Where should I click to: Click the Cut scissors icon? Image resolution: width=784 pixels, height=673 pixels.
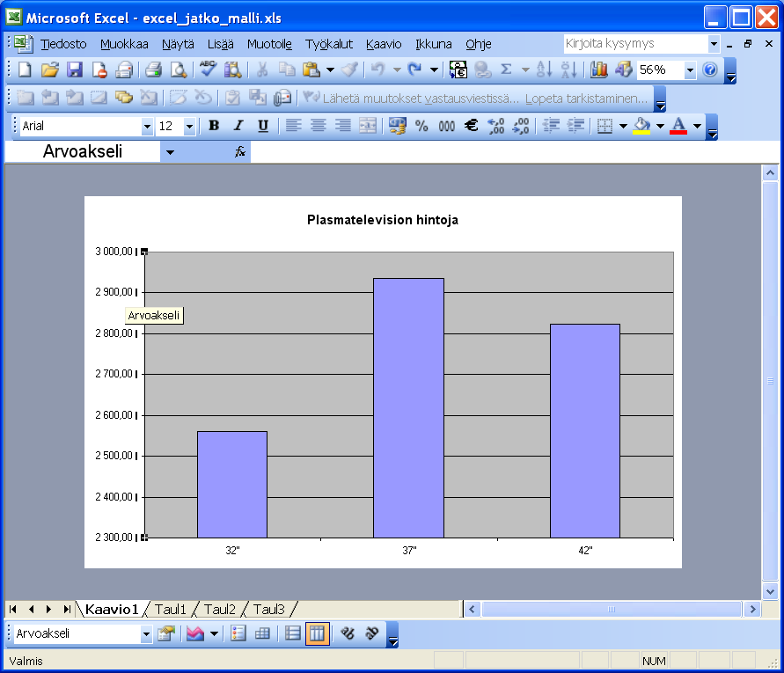click(262, 69)
